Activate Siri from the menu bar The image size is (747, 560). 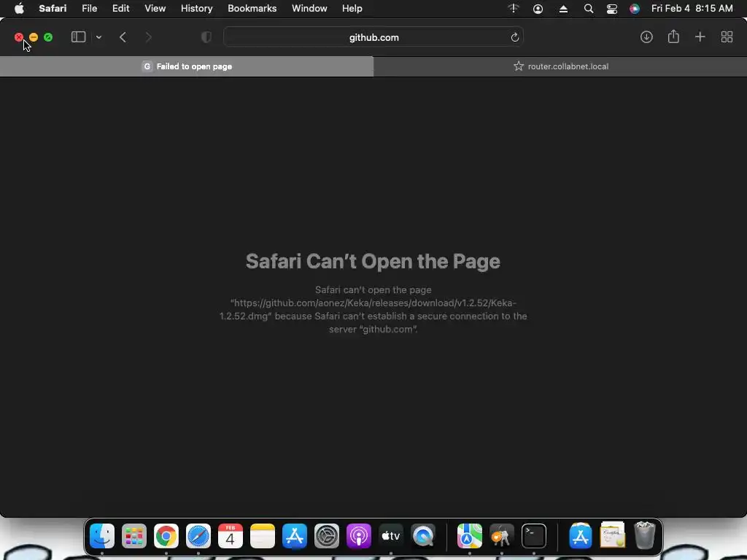[635, 9]
